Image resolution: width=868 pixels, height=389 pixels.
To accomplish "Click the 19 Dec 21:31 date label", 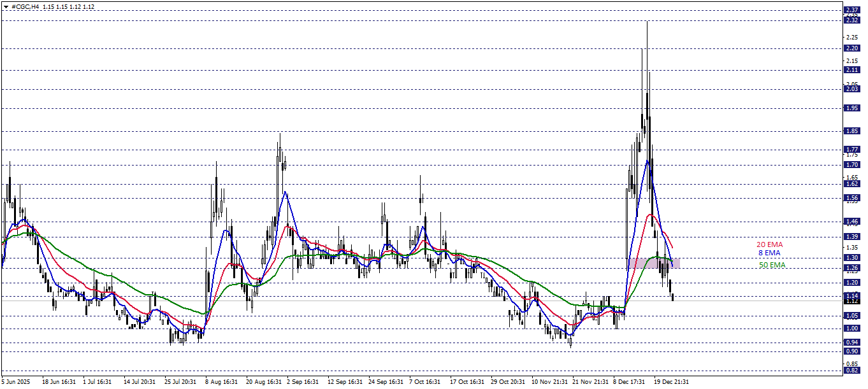I will [670, 382].
